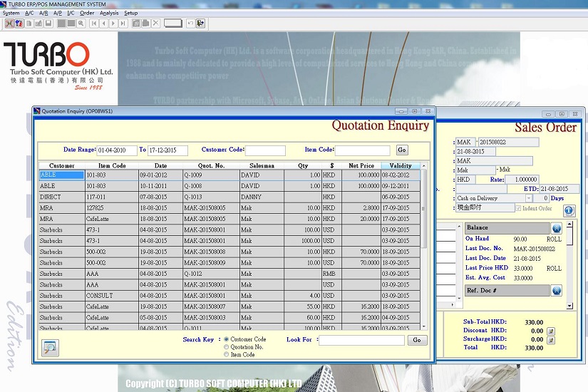Click Go button next to Look For field

[417, 340]
